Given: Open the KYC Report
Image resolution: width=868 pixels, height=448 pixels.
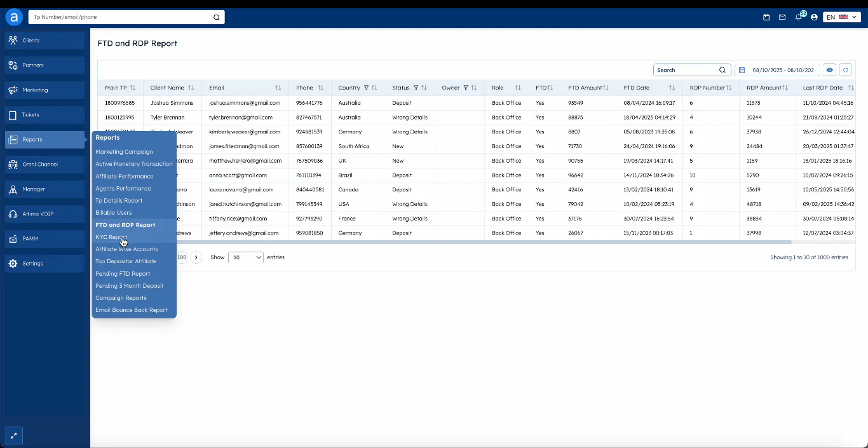Looking at the screenshot, I should [111, 237].
